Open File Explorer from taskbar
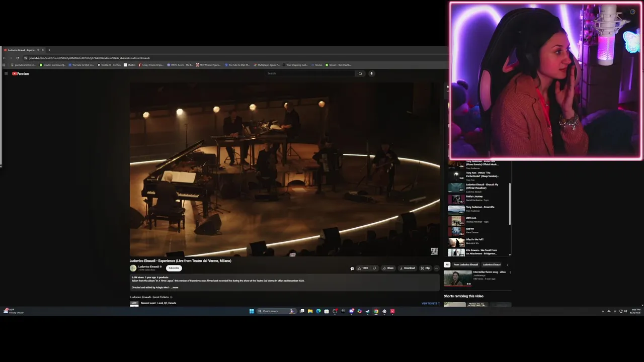 click(x=310, y=311)
